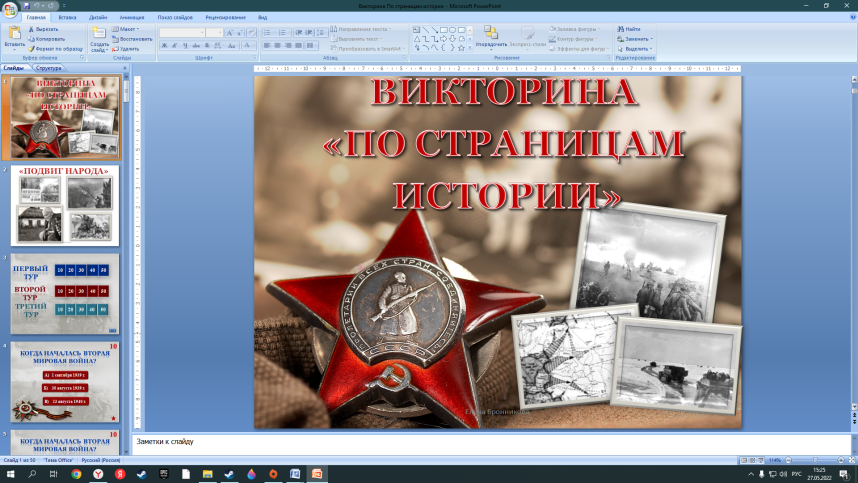
Task: Toggle italic (К) formatting
Action: (174, 45)
